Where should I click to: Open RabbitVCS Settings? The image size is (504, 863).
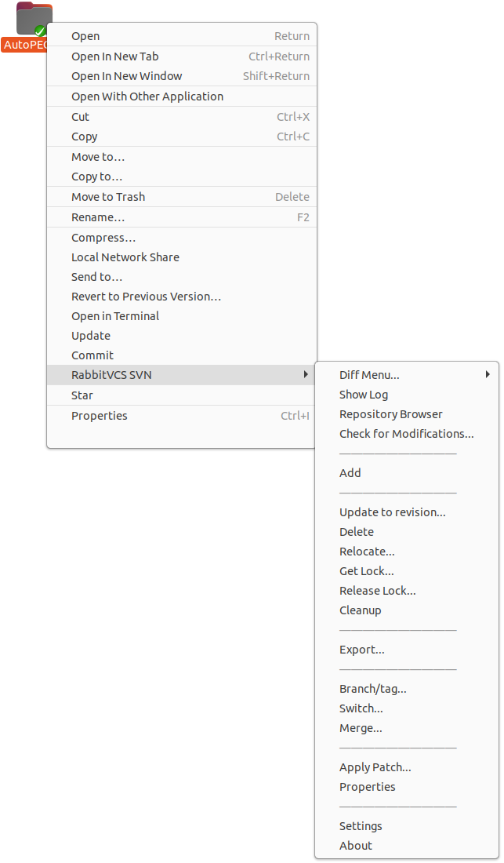pos(361,825)
